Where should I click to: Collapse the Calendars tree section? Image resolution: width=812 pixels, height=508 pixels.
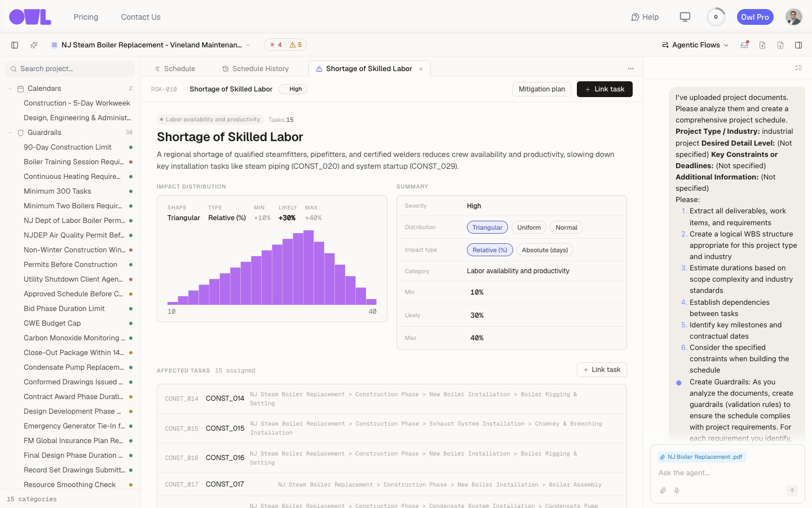coord(10,89)
